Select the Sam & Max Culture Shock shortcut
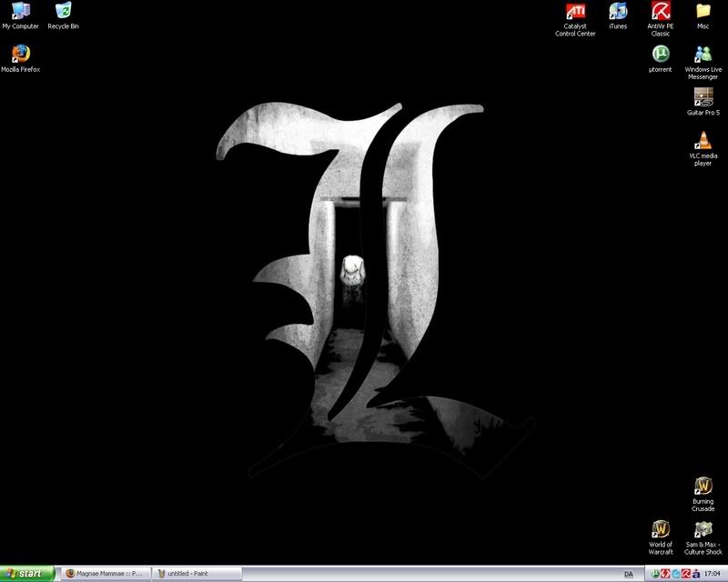 tap(703, 537)
